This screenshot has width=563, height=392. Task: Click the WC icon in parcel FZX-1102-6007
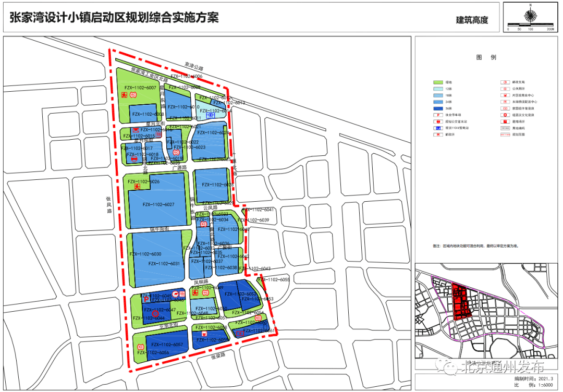click(133, 95)
